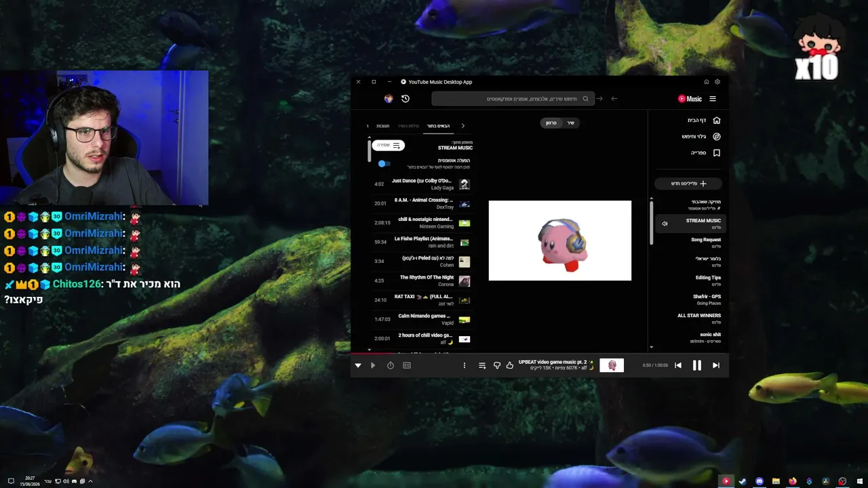Play 2 hours of chill video game item
868x488 pixels.
click(x=421, y=339)
